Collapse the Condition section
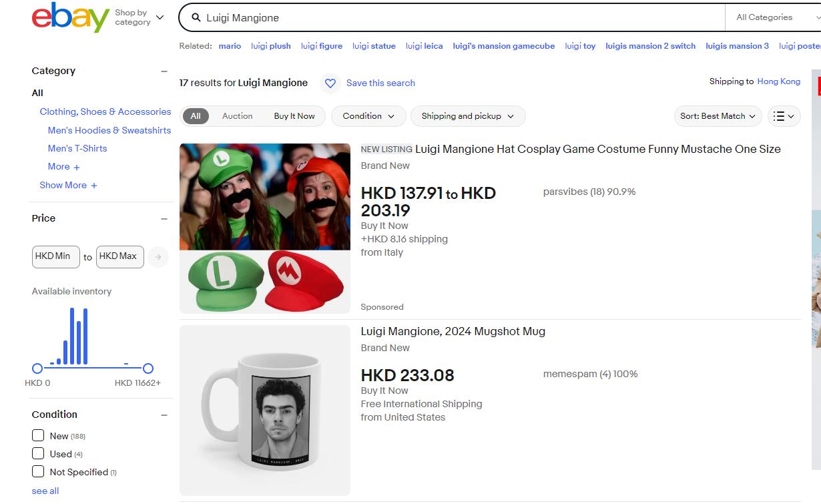This screenshot has width=821, height=504. pos(164,415)
